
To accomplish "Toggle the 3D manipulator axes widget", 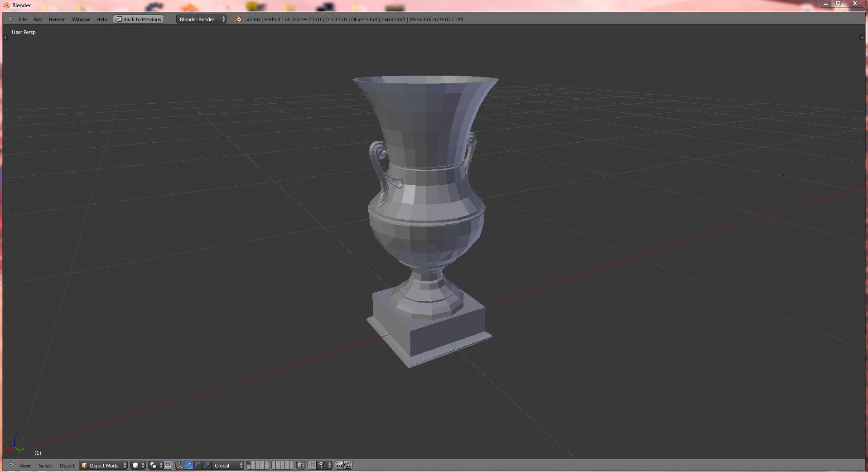I will point(179,465).
